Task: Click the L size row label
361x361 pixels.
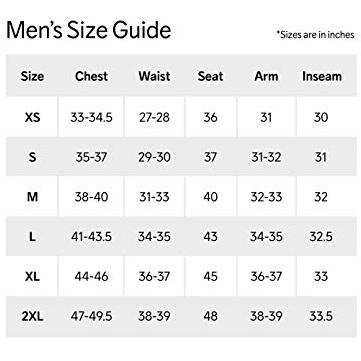Action: pyautogui.click(x=32, y=237)
